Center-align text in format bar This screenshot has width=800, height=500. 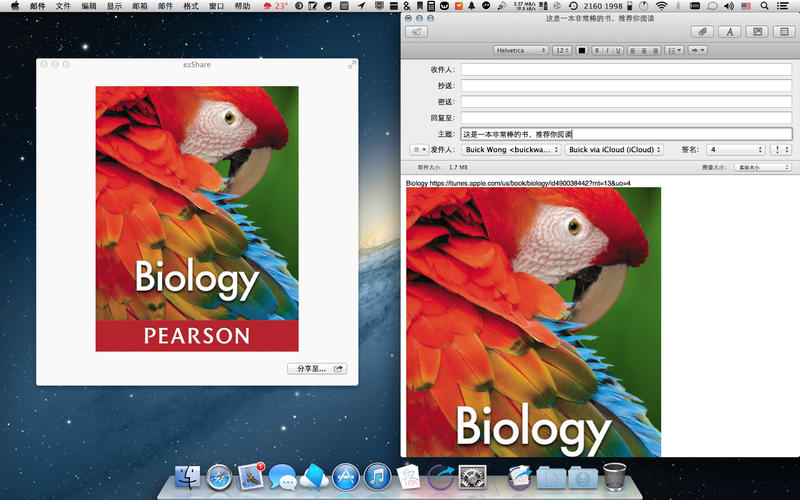click(x=644, y=50)
